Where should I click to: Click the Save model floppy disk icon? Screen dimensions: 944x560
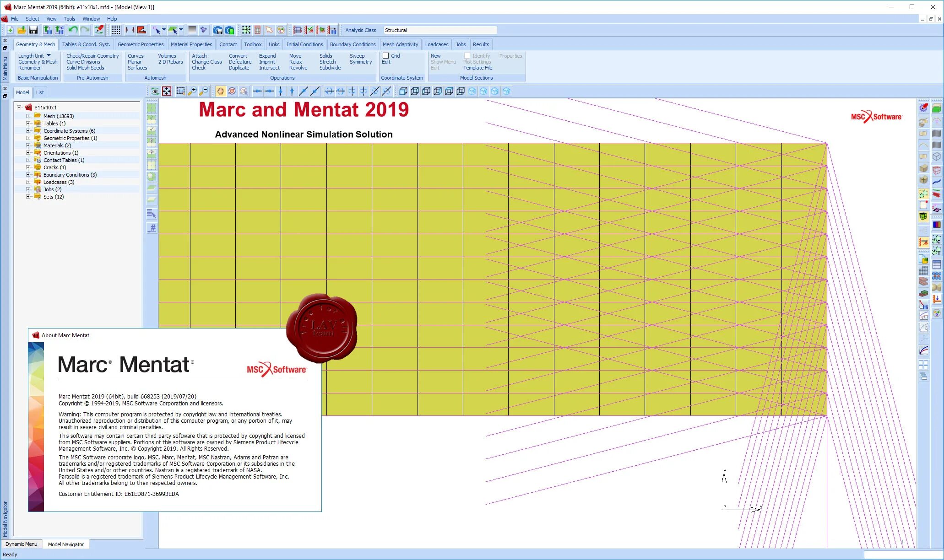33,30
